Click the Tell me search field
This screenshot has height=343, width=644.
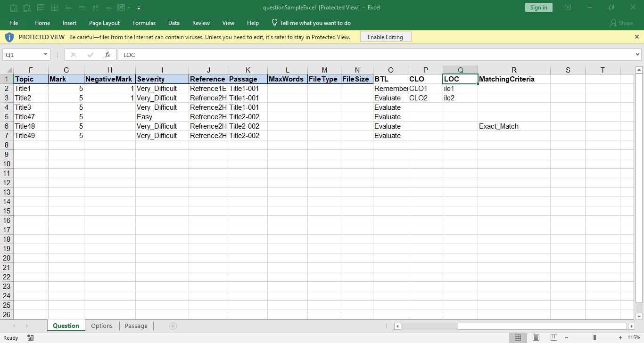click(315, 23)
